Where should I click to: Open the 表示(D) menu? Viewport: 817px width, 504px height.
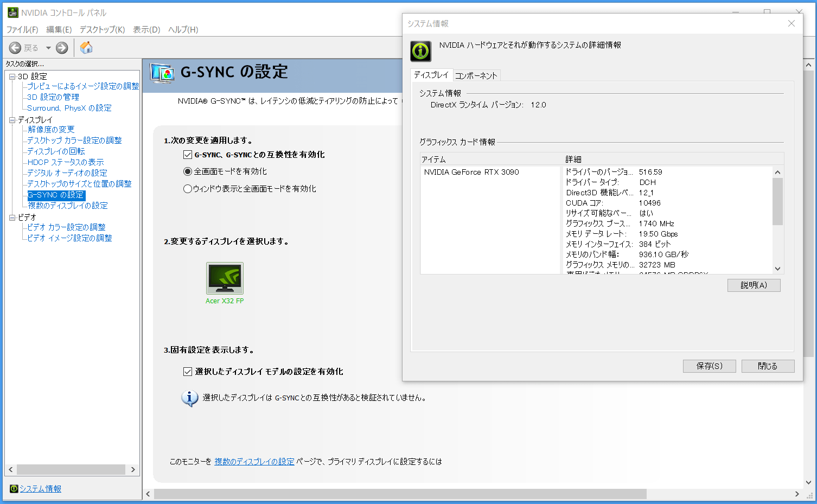point(146,29)
